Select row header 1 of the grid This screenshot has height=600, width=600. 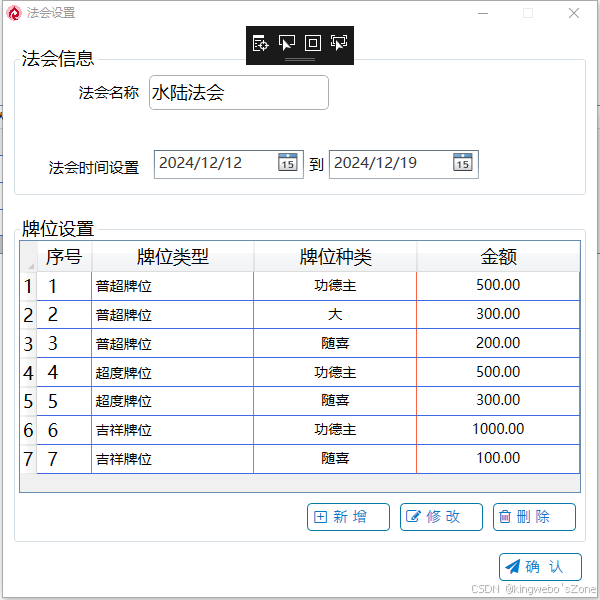point(28,286)
